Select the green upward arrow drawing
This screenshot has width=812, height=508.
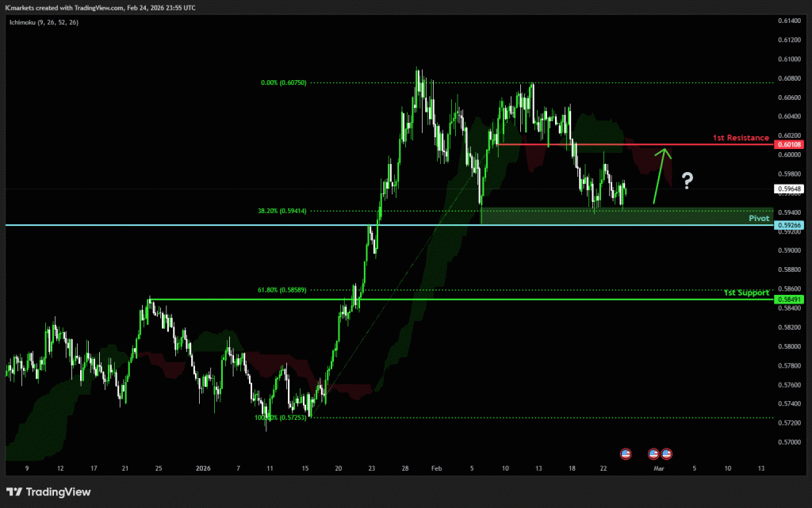pyautogui.click(x=661, y=177)
